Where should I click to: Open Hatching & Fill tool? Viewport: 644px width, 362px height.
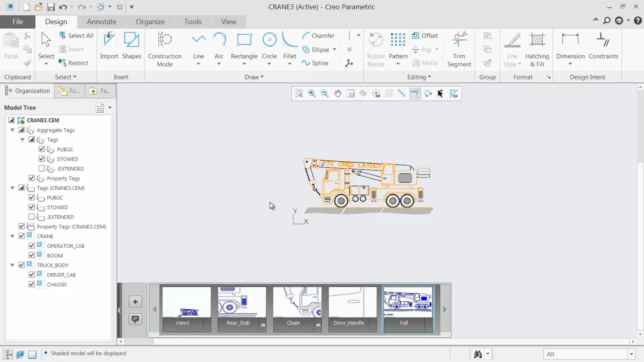click(x=537, y=50)
